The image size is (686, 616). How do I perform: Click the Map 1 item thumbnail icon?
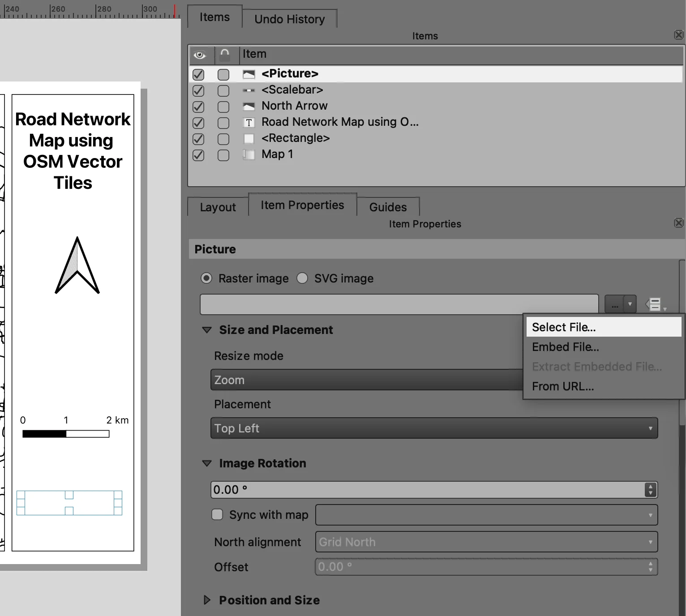click(x=249, y=154)
